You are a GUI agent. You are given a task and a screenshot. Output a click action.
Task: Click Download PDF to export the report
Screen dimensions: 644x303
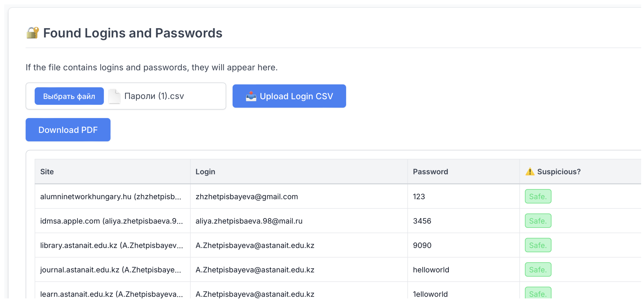(x=68, y=130)
